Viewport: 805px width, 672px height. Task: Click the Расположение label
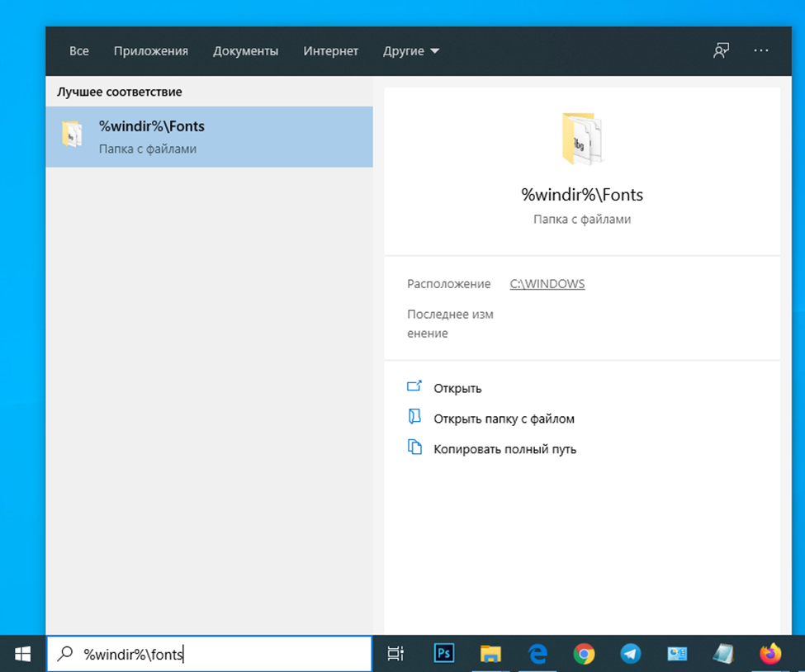click(448, 284)
